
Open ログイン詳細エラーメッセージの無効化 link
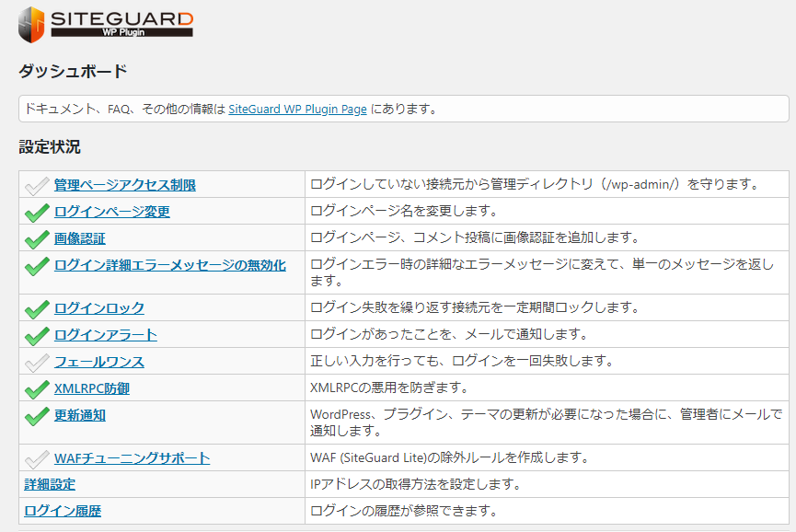170,265
